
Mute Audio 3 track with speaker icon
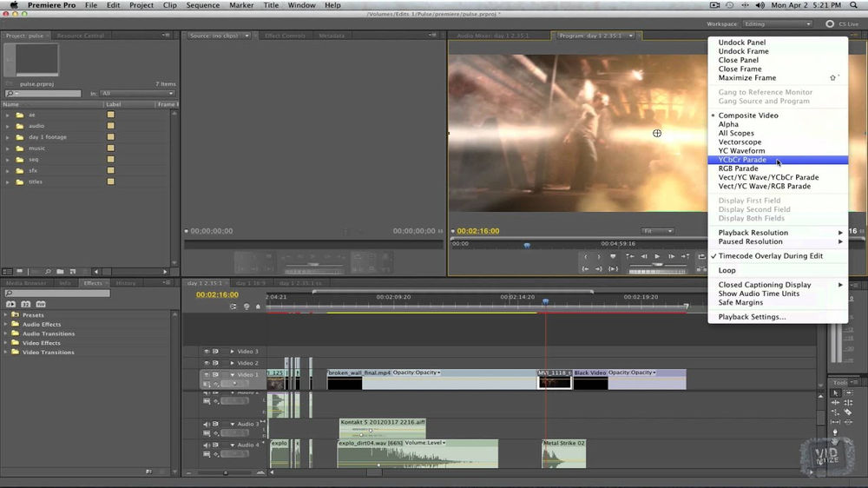point(207,424)
